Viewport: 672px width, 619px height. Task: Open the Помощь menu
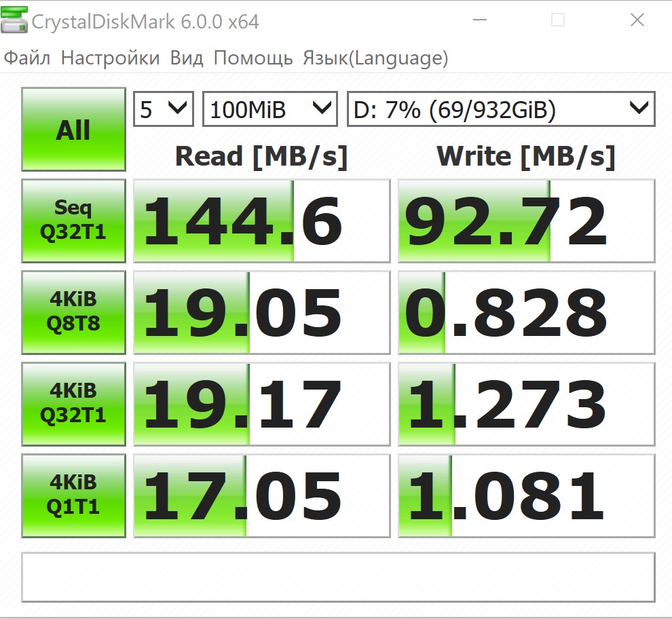coord(253,58)
